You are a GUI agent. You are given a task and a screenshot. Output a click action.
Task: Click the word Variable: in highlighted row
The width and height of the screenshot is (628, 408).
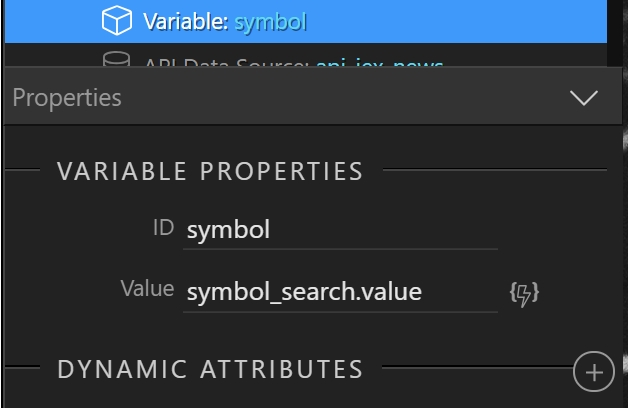186,22
